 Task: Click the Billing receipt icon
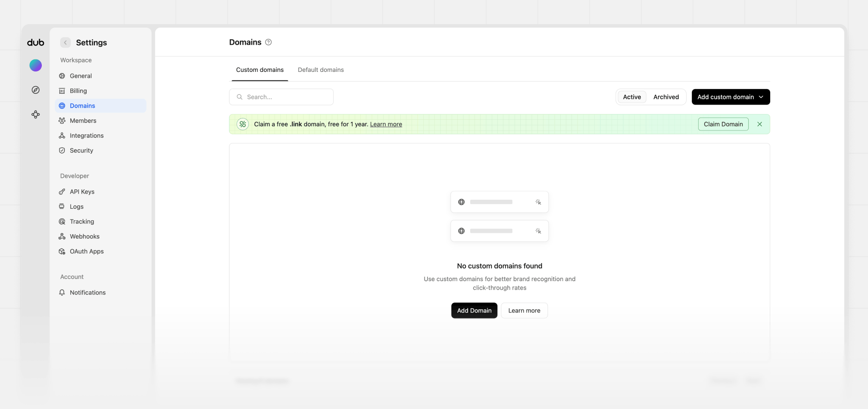tap(62, 91)
